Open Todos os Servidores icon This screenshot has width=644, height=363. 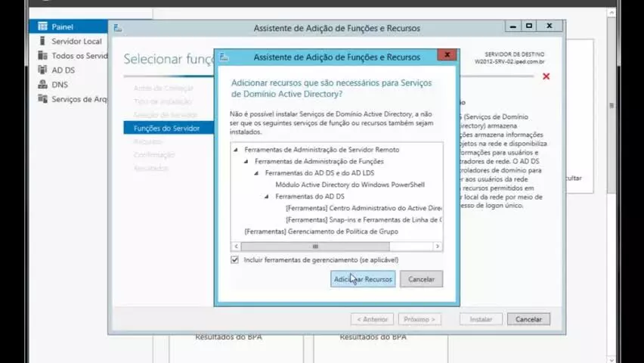point(43,55)
